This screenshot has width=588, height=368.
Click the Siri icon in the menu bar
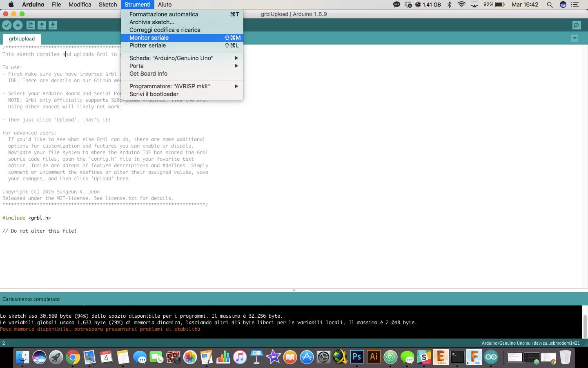coord(563,4)
